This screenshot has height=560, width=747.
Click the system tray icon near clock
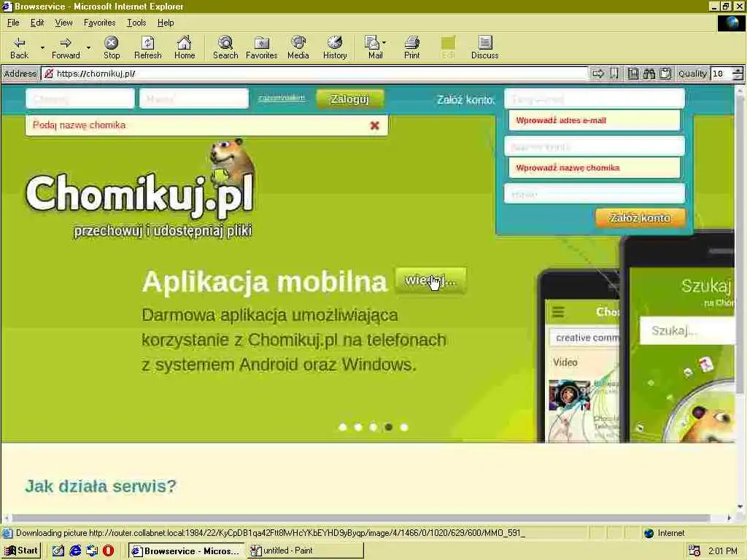tap(694, 551)
